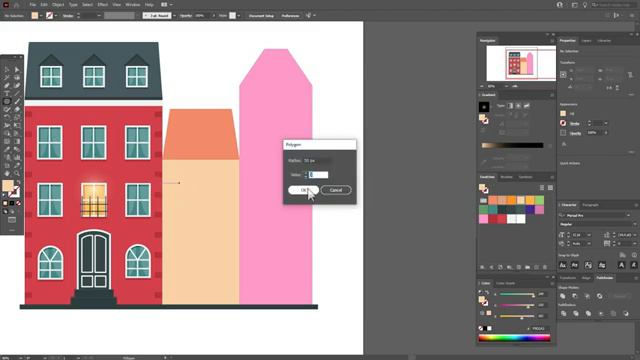The height and width of the screenshot is (360, 640).
Task: Choose Freeform Gradient type in Gradient panel
Action: point(527,106)
